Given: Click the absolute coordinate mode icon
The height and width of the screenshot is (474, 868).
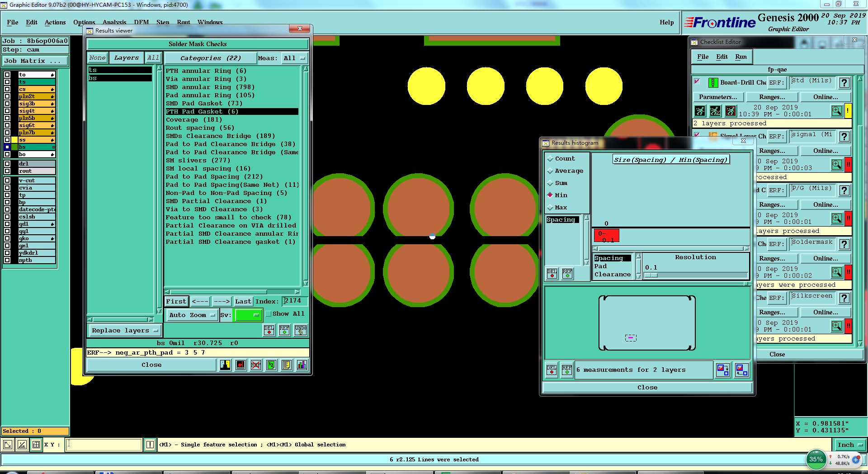Looking at the screenshot, I should [8, 445].
